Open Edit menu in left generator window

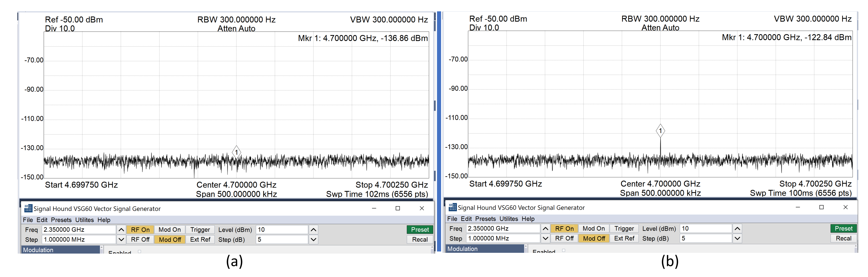click(x=42, y=220)
